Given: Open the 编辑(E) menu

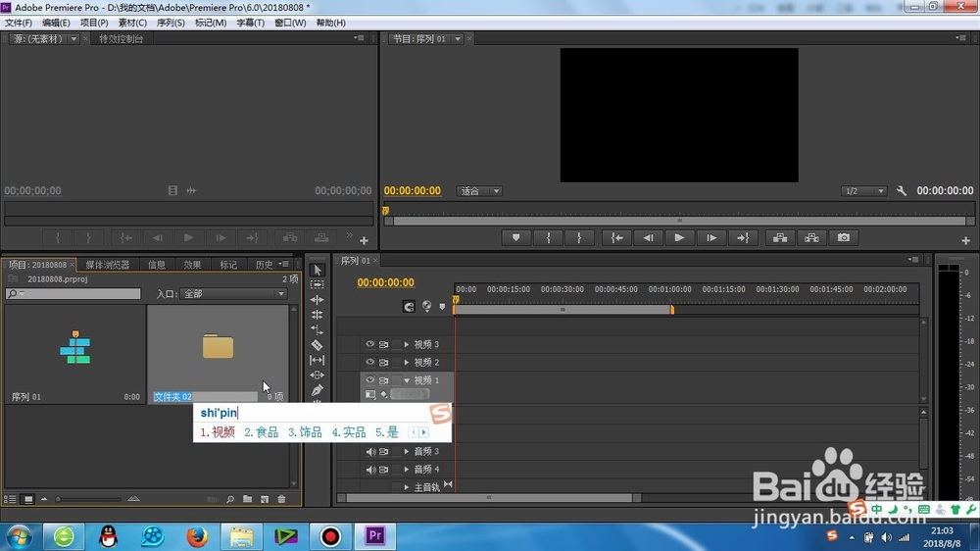Looking at the screenshot, I should coord(56,23).
